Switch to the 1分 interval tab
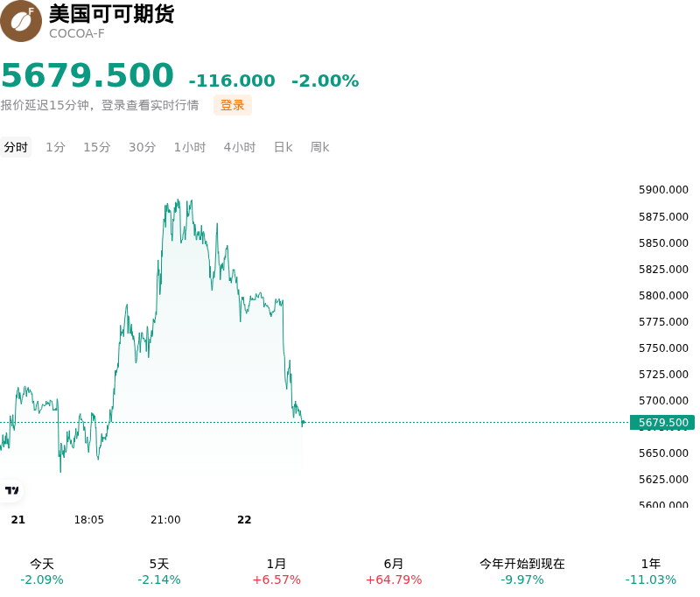The width and height of the screenshot is (700, 597). [x=55, y=147]
